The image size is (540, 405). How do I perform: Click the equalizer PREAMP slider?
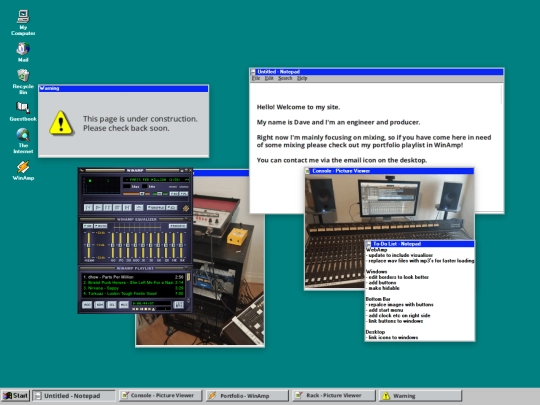(x=89, y=245)
